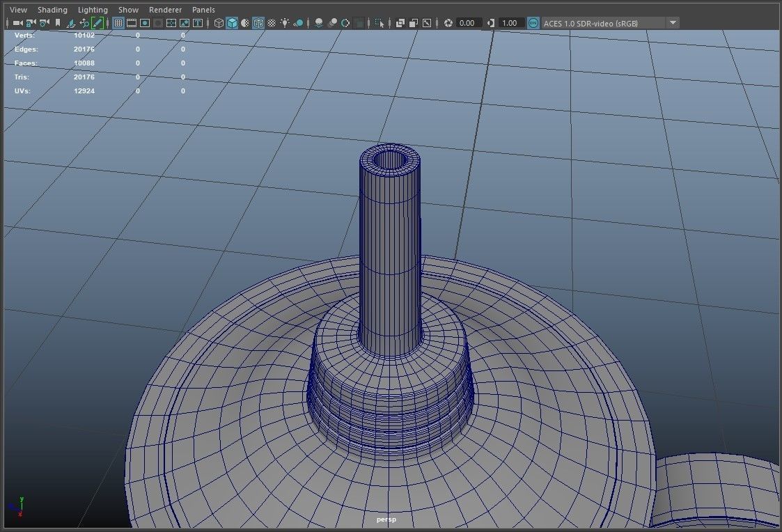782x532 pixels.
Task: Click the Gamma reset icon
Action: [x=491, y=23]
